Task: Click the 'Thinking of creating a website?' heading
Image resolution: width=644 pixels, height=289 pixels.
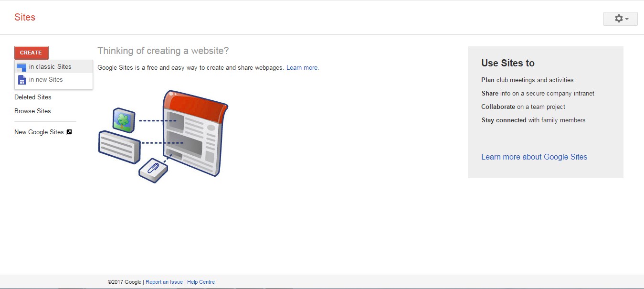Action: [x=163, y=51]
